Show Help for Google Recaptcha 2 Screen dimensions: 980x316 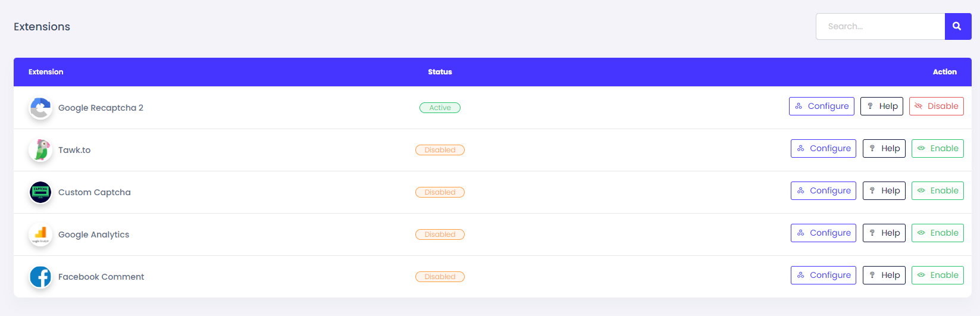coord(882,107)
